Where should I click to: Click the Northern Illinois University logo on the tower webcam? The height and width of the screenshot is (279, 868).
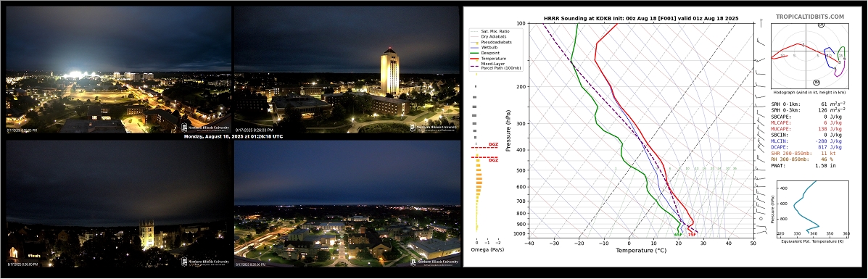point(434,128)
